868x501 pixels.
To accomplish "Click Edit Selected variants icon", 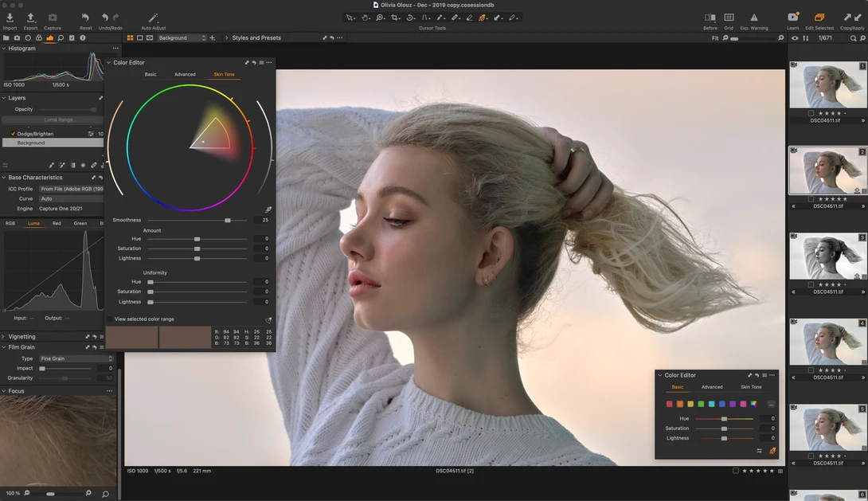I will [x=819, y=18].
